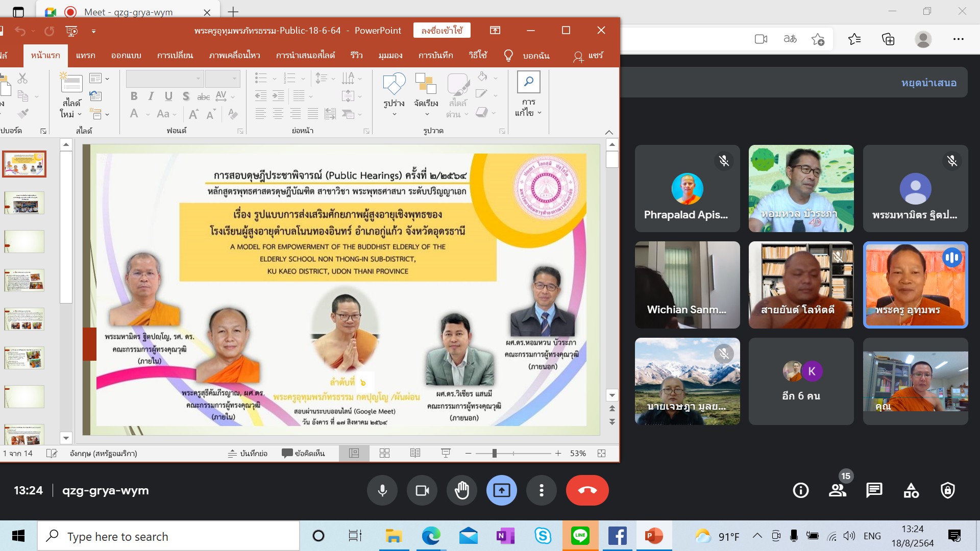Click the Cut scissors icon
980x551 pixels.
[22, 79]
